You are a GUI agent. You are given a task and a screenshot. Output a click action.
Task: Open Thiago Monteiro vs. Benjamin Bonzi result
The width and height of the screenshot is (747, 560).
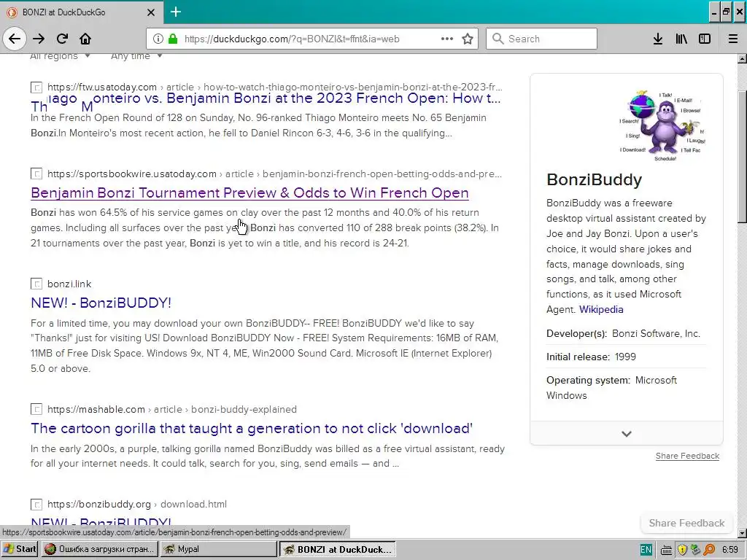(x=266, y=98)
